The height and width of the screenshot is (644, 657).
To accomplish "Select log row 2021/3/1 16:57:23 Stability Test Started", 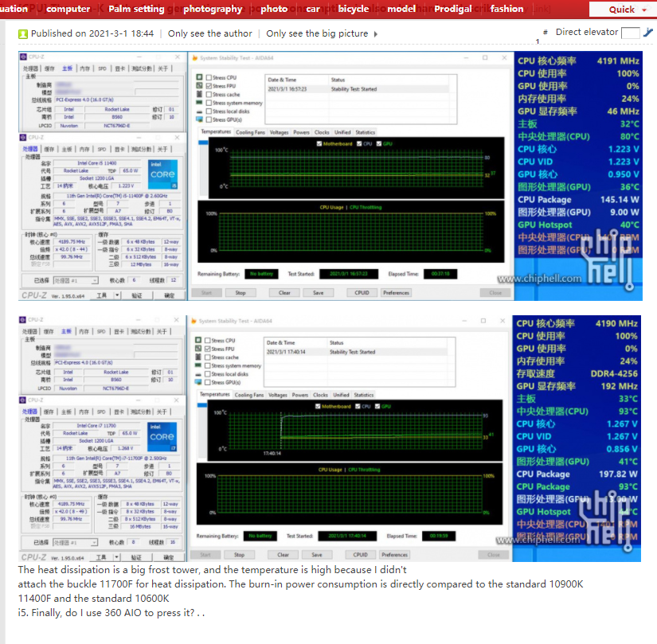I will coord(358,89).
